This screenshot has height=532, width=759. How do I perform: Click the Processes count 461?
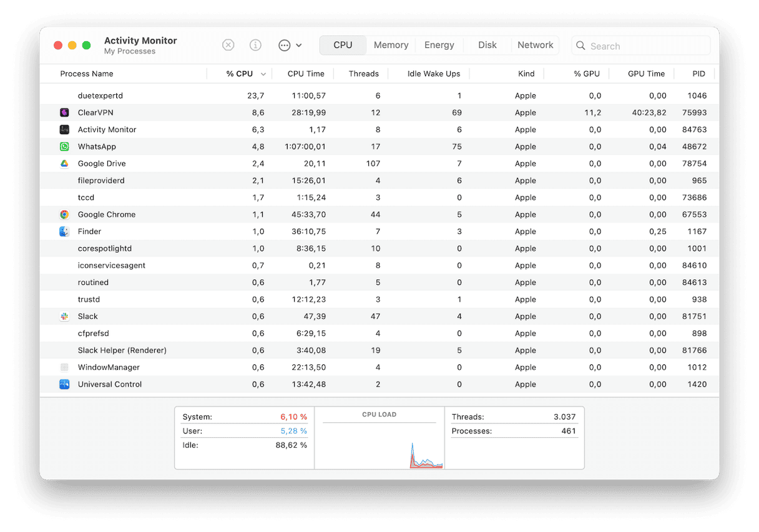569,431
